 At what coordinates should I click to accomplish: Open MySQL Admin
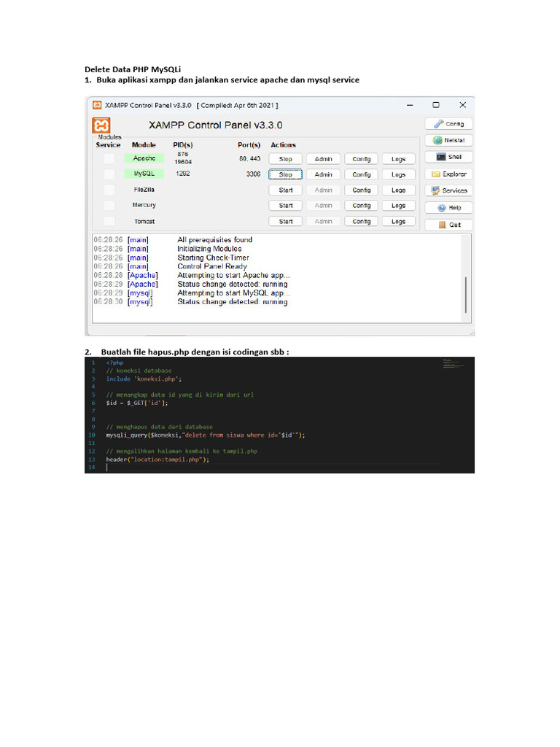tap(323, 175)
